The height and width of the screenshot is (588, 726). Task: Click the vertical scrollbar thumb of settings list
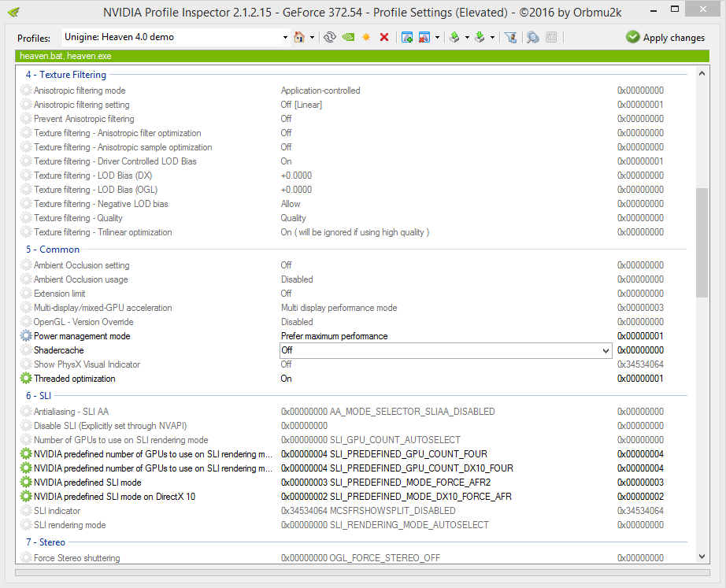click(702, 242)
